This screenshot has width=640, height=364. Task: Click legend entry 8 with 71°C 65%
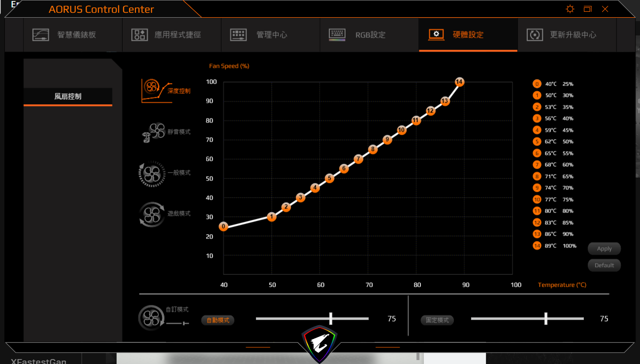pos(553,177)
